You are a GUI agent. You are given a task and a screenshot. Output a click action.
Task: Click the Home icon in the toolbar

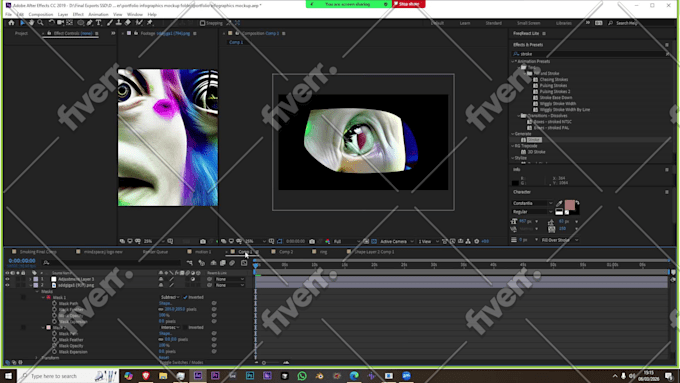(11, 23)
